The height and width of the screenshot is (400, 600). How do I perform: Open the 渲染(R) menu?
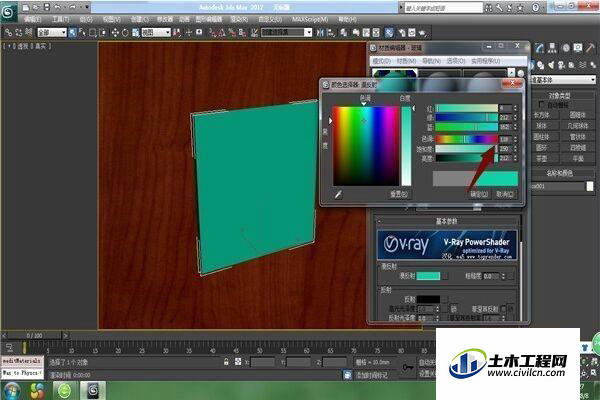[x=239, y=19]
